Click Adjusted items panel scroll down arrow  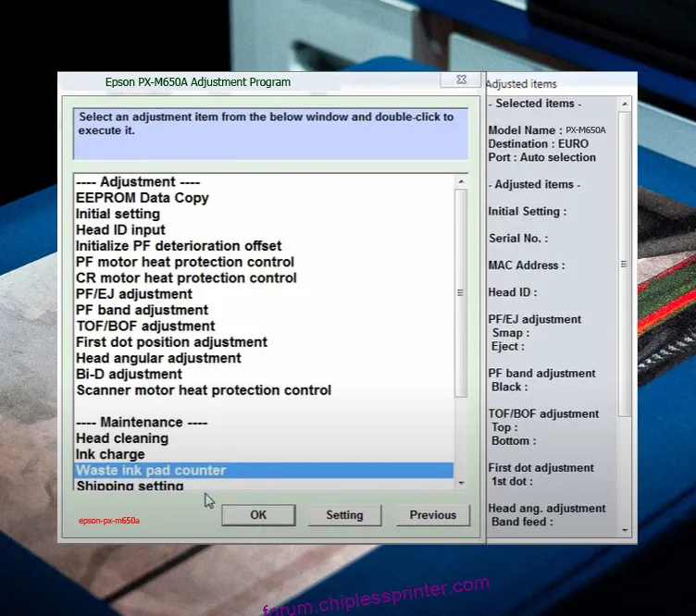point(625,529)
